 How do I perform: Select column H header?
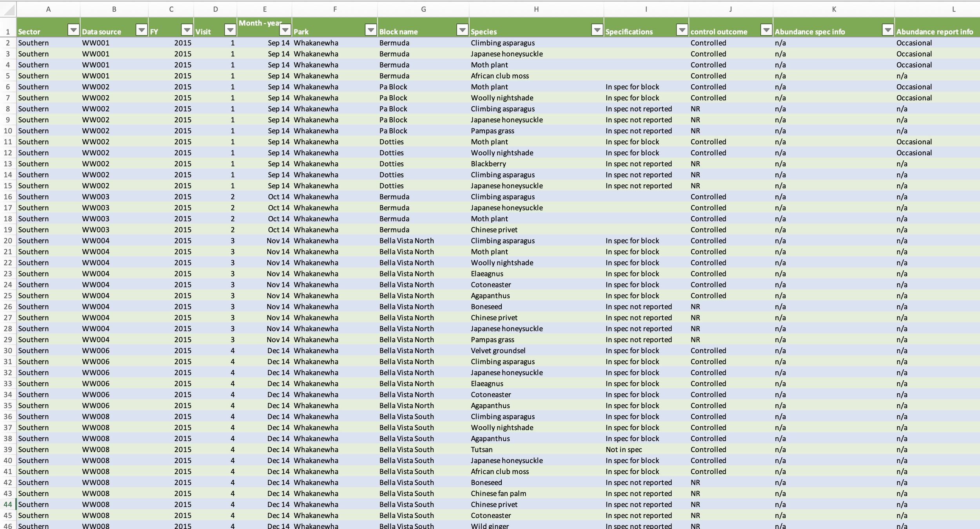(536, 9)
